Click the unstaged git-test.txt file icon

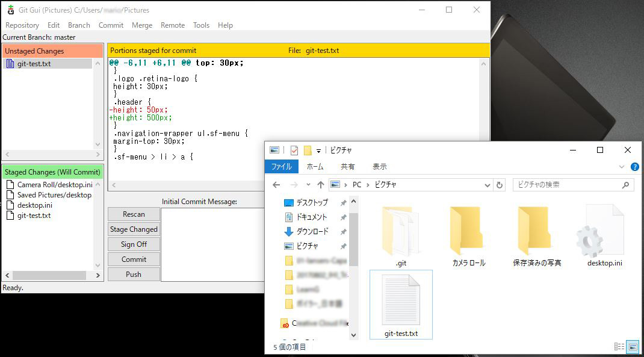[10, 64]
